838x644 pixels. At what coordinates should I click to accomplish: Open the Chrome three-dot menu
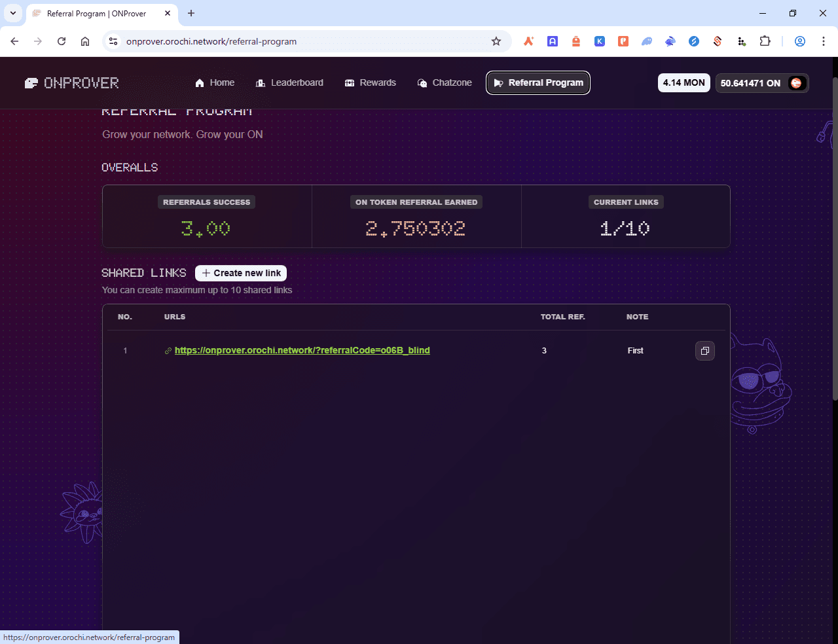point(824,41)
